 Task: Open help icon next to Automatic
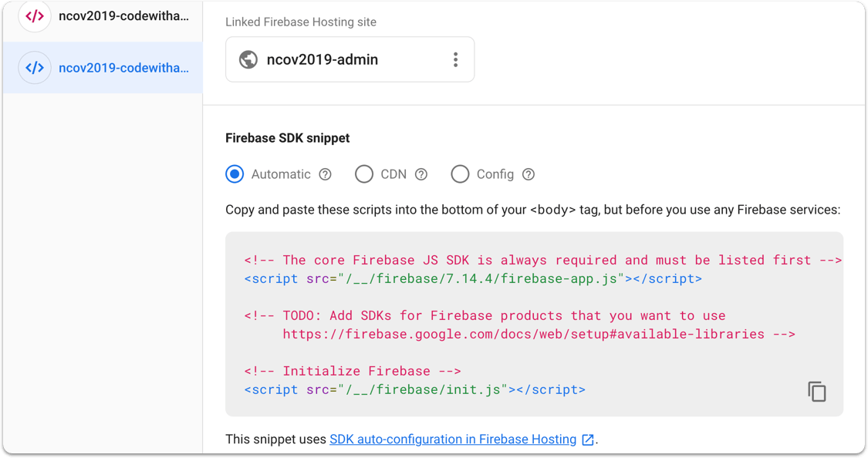325,175
